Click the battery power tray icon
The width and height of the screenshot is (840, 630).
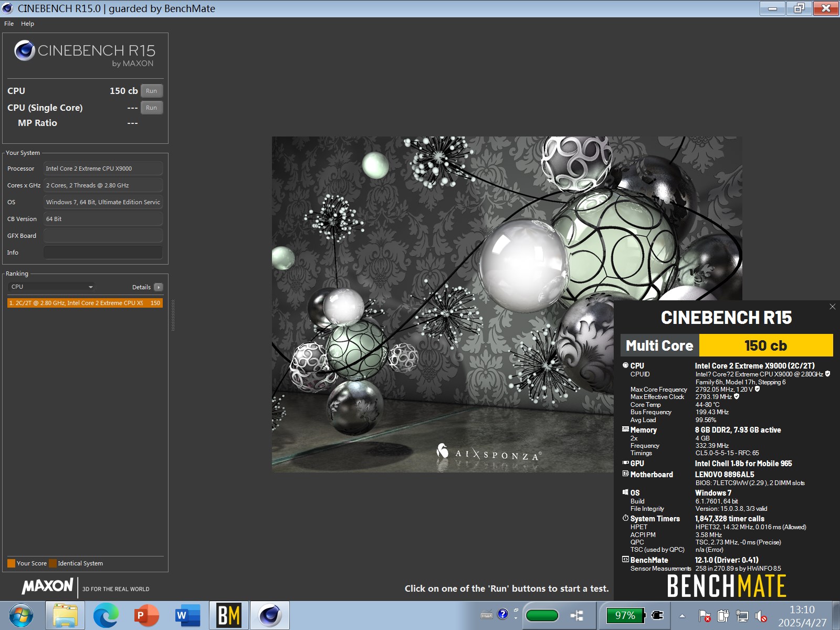coord(723,616)
